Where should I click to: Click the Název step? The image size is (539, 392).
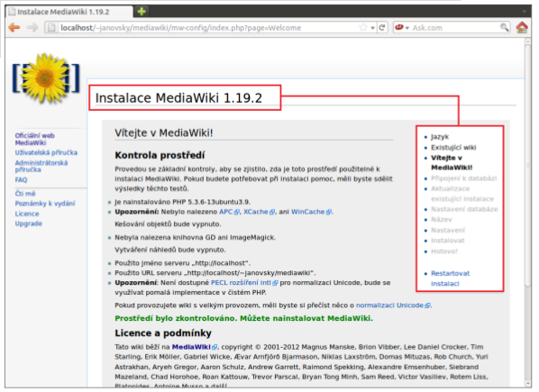click(442, 219)
